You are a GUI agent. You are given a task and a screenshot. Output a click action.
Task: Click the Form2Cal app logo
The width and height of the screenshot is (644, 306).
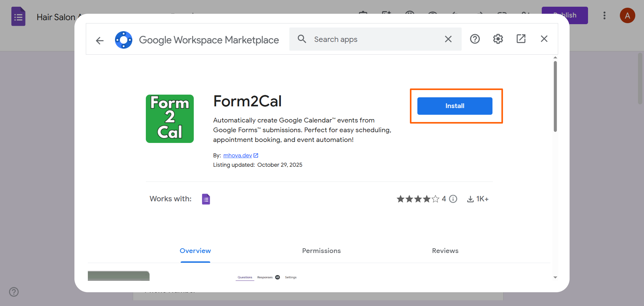click(169, 118)
